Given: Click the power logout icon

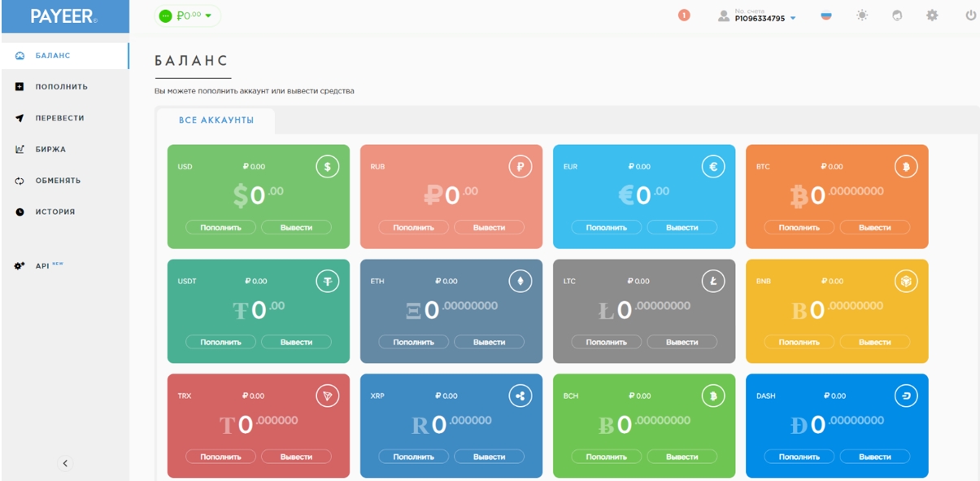Looking at the screenshot, I should pos(970,15).
